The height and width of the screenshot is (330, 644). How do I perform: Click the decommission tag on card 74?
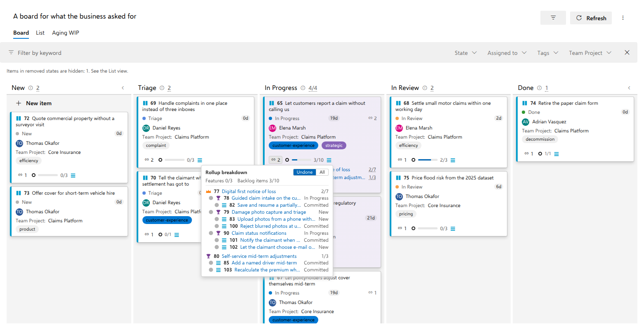540,139
